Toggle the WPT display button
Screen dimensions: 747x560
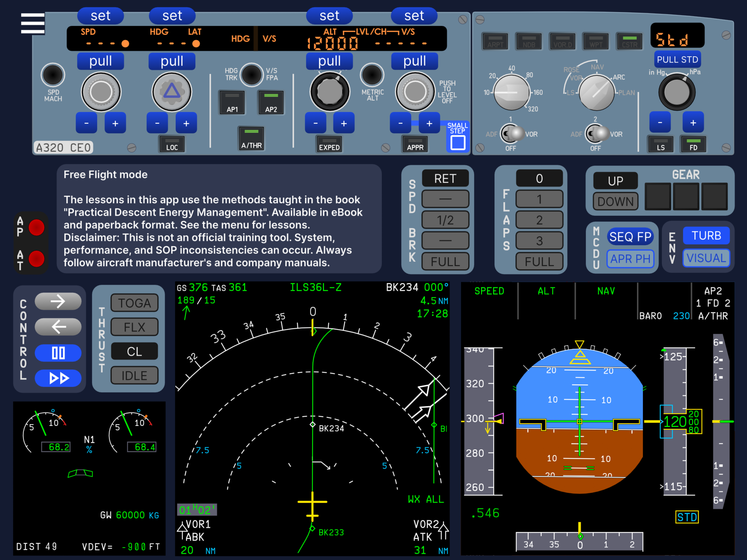coord(596,41)
